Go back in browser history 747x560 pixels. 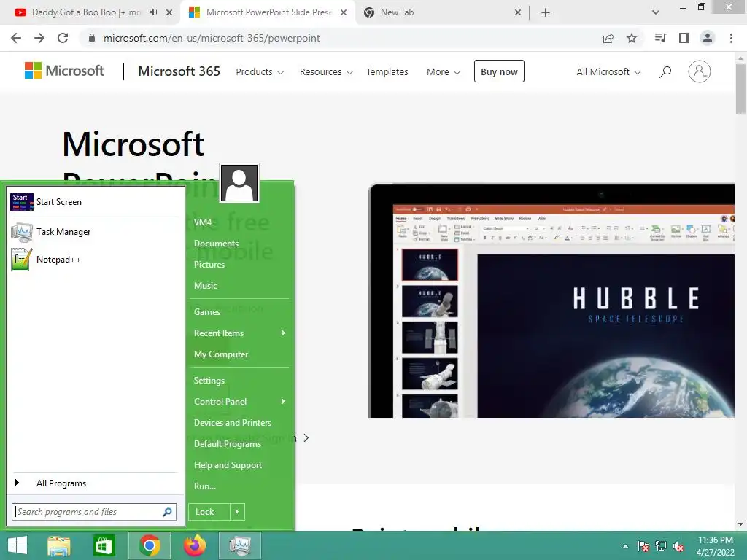point(16,38)
